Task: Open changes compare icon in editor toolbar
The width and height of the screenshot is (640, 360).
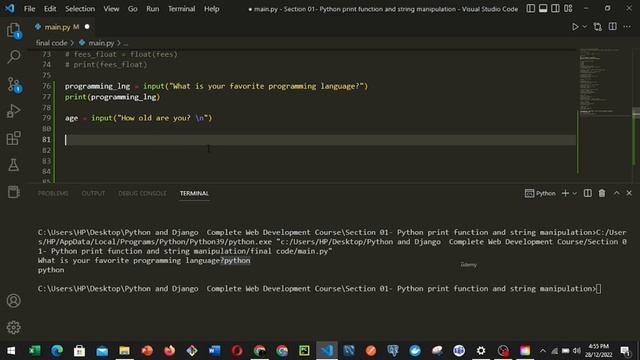Action: (x=598, y=27)
